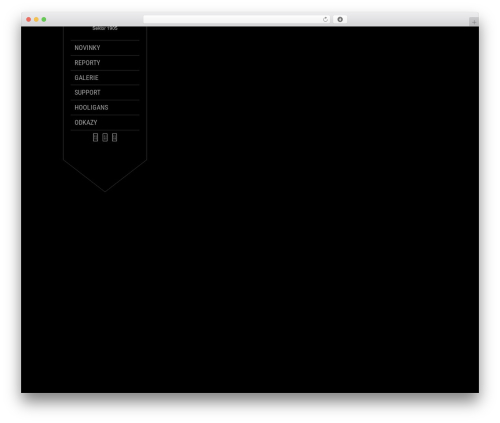Reload the page using the refresh icon
The image size is (500, 423).
pos(325,19)
